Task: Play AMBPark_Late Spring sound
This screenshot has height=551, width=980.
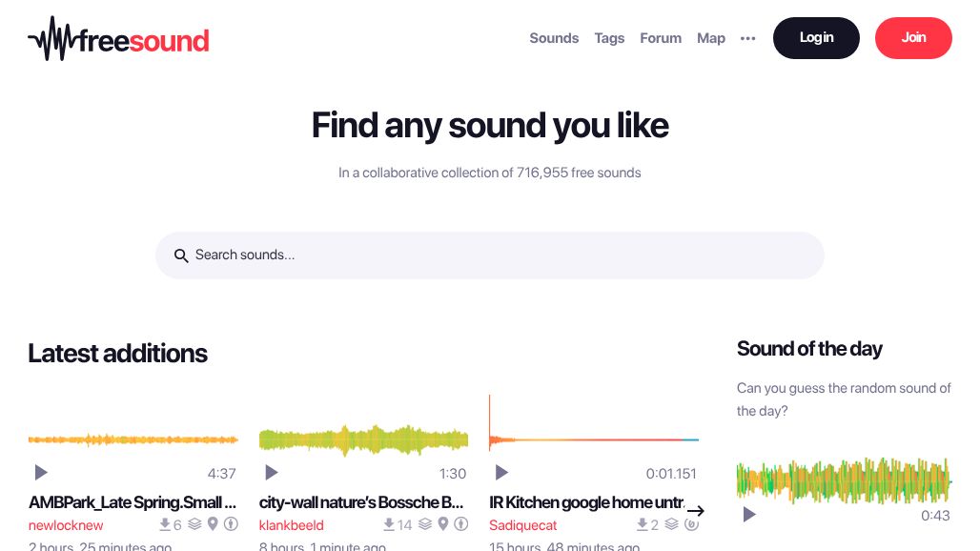Action: [x=40, y=472]
